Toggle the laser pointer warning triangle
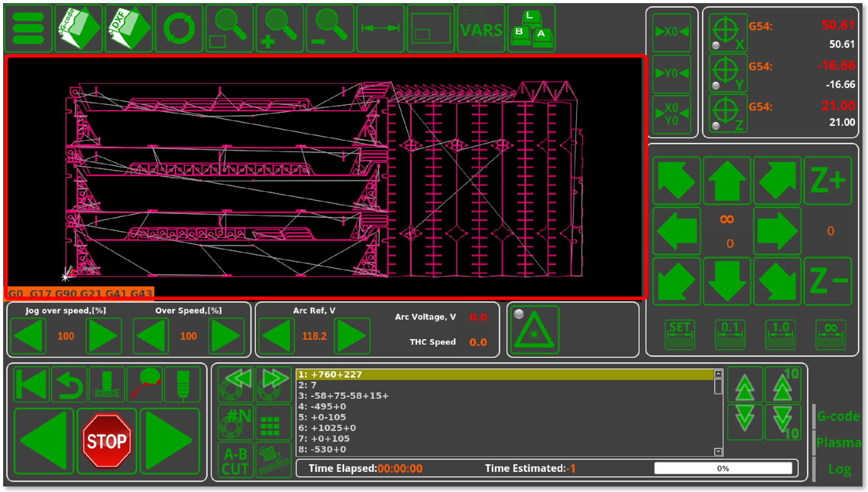The width and height of the screenshot is (868, 492). (x=534, y=330)
